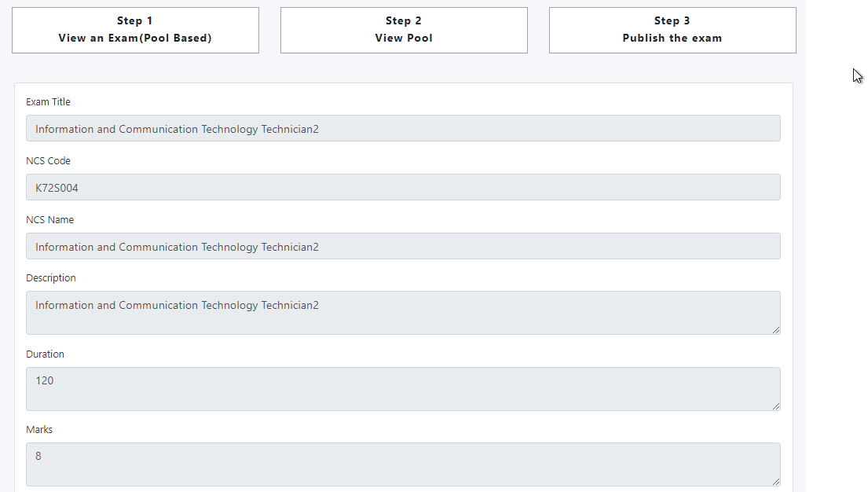Screen dimensions: 868x492
Task: Focus the Duration text area showing 120
Action: [403, 389]
